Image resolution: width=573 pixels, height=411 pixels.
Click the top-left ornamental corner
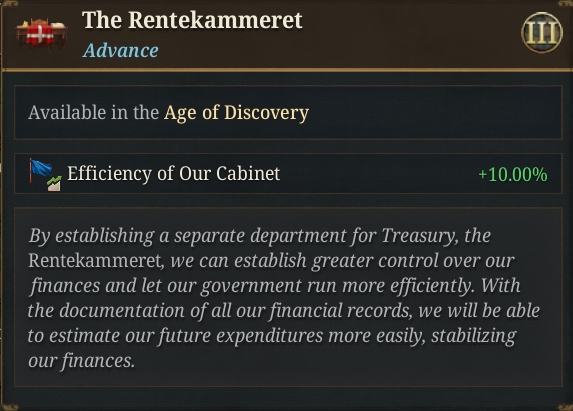tap(9, 4)
